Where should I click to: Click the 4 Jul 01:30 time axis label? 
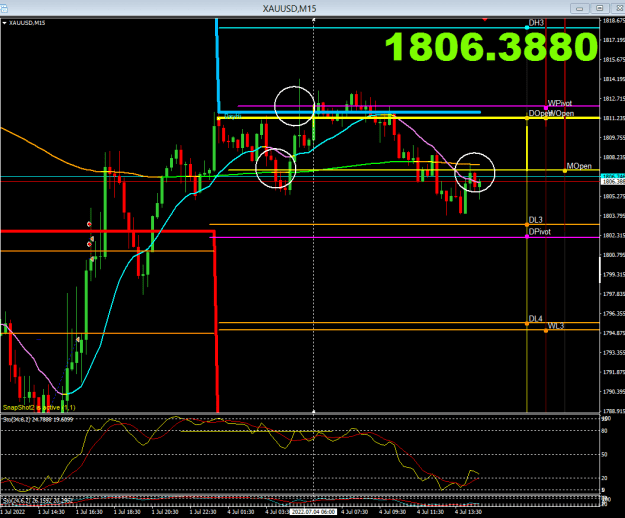[241, 512]
